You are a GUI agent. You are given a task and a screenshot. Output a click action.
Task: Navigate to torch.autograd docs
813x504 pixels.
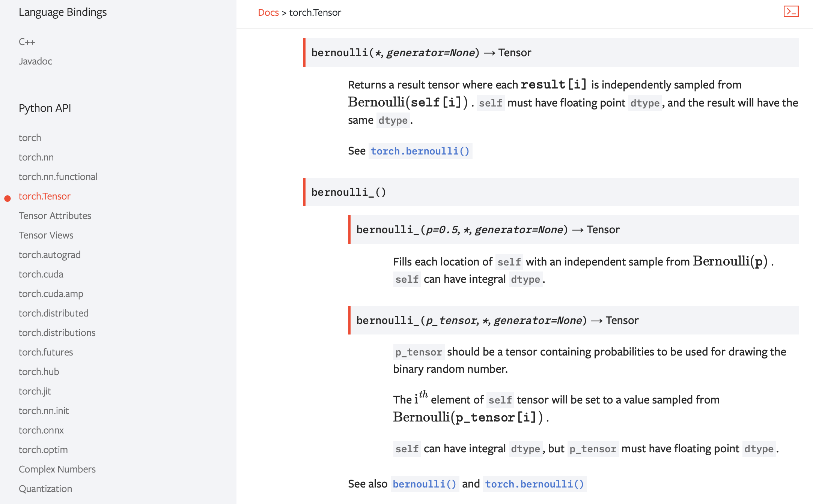click(x=50, y=255)
